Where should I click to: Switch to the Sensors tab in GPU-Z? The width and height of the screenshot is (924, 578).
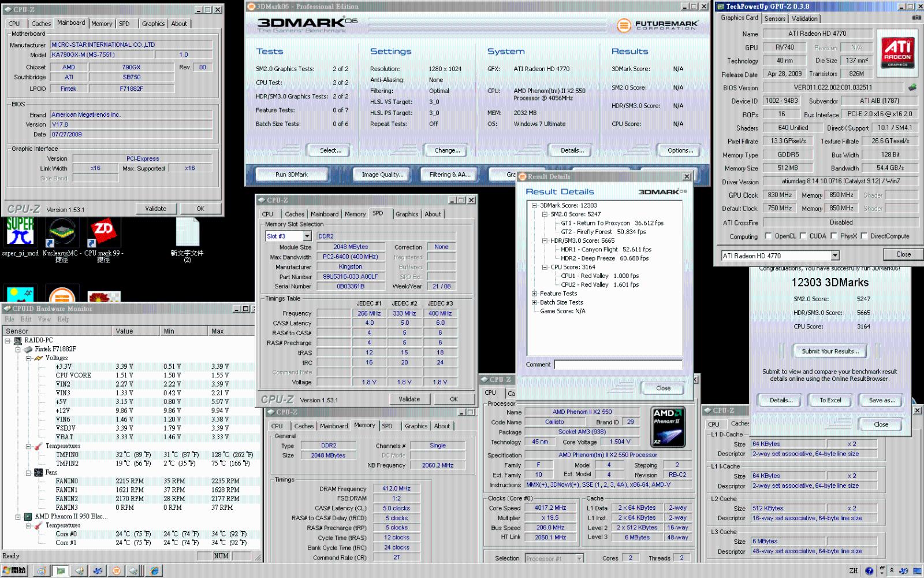tap(775, 18)
